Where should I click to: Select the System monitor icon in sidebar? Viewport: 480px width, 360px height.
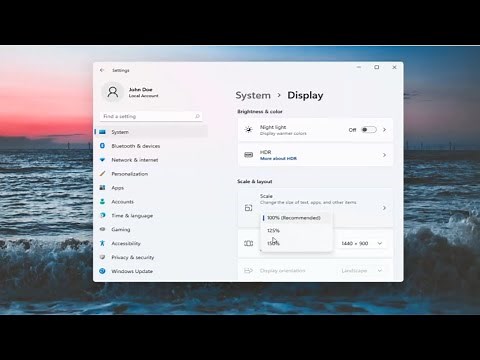pos(103,132)
